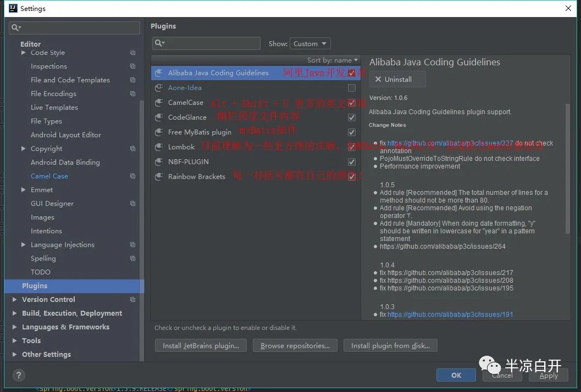The height and width of the screenshot is (392, 581).
Task: Click Install JetBrains plugin button
Action: 201,346
